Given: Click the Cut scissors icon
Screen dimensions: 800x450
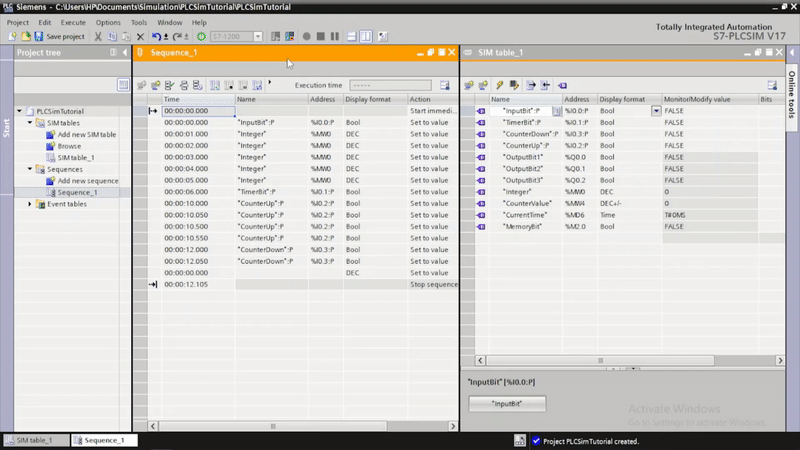Looking at the screenshot, I should (x=99, y=36).
